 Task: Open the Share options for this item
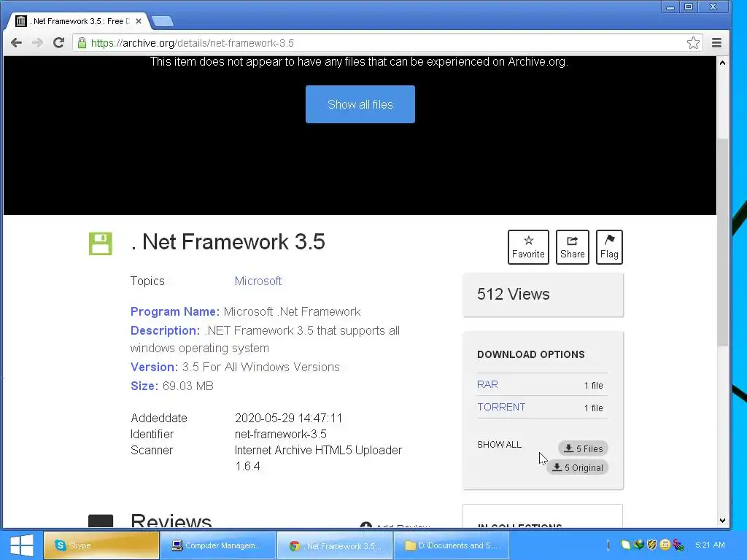[x=572, y=247]
